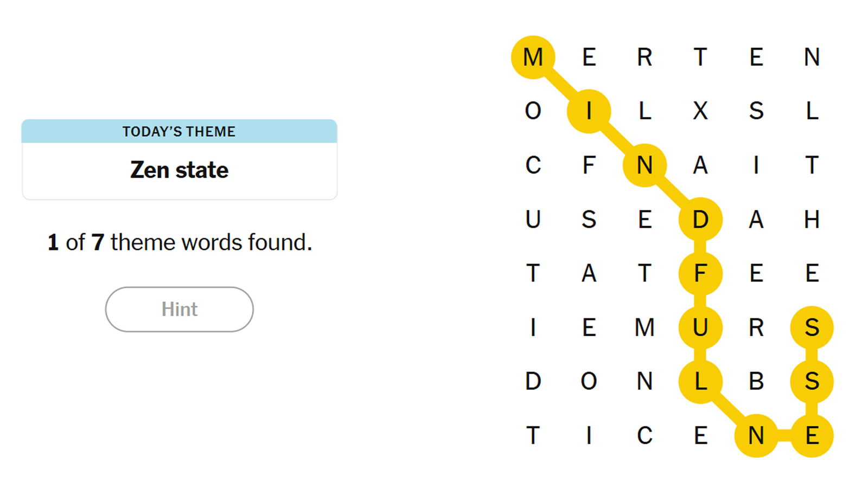This screenshot has width=868, height=488.
Task: Select the unhighlighted letter M
Action: [x=644, y=328]
